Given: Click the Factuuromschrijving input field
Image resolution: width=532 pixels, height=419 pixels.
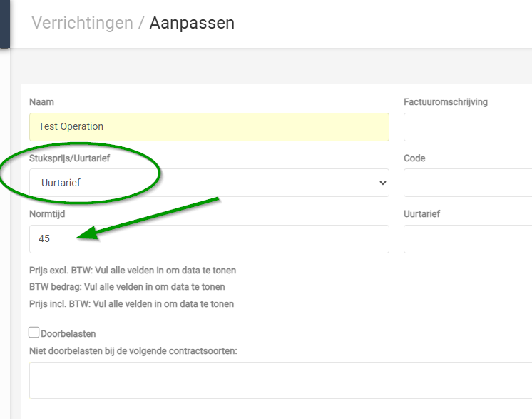Looking at the screenshot, I should [467, 127].
